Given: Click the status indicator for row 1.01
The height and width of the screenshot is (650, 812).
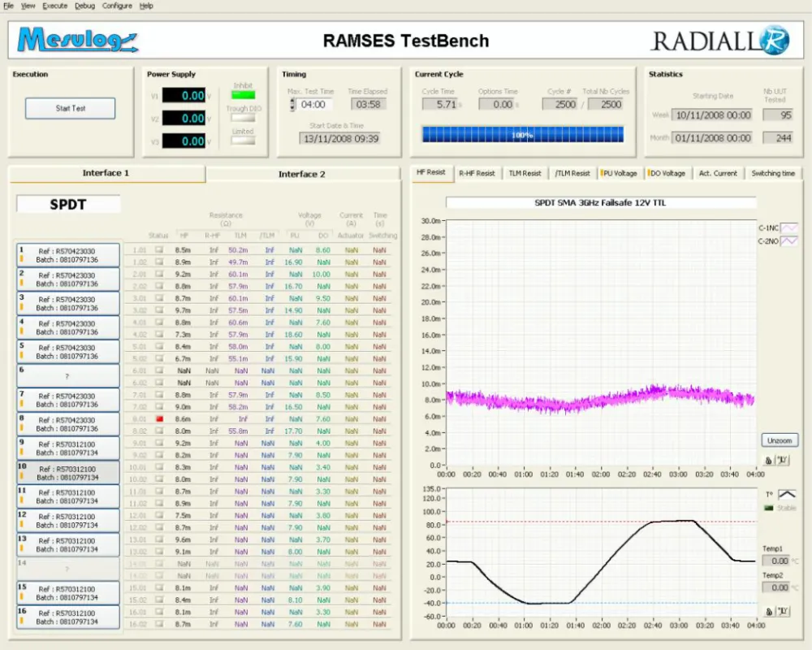Looking at the screenshot, I should (x=159, y=249).
